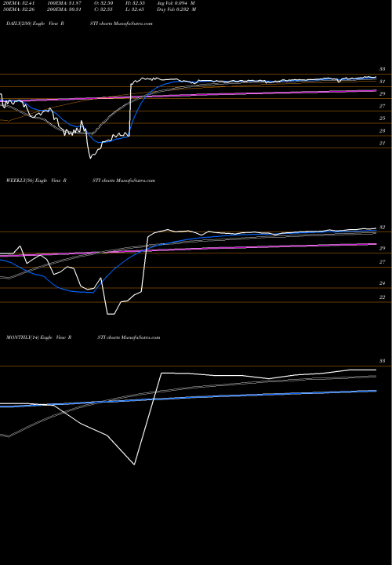Image resolution: width=392 pixels, height=565 pixels.
Task: Click the 33 price label on daily chart
Action: click(383, 69)
